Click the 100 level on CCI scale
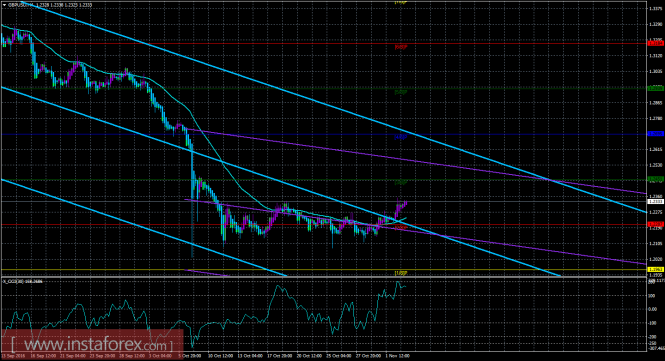The width and height of the screenshot is (665, 361). coord(652,295)
